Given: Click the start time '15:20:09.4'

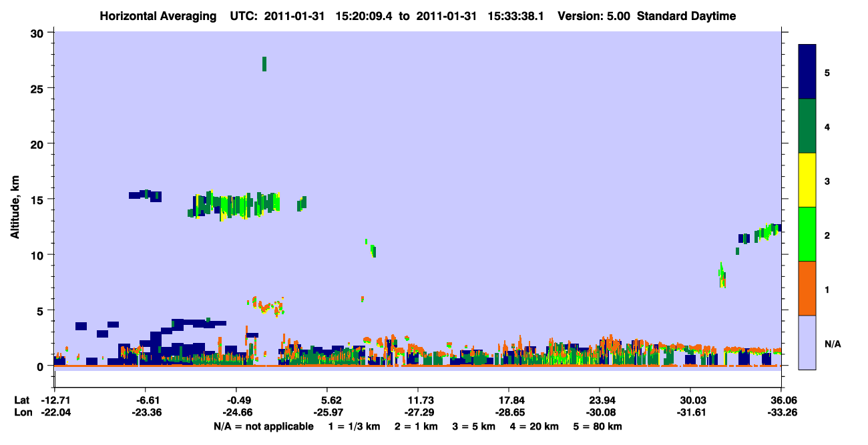Looking at the screenshot, I should point(365,16).
